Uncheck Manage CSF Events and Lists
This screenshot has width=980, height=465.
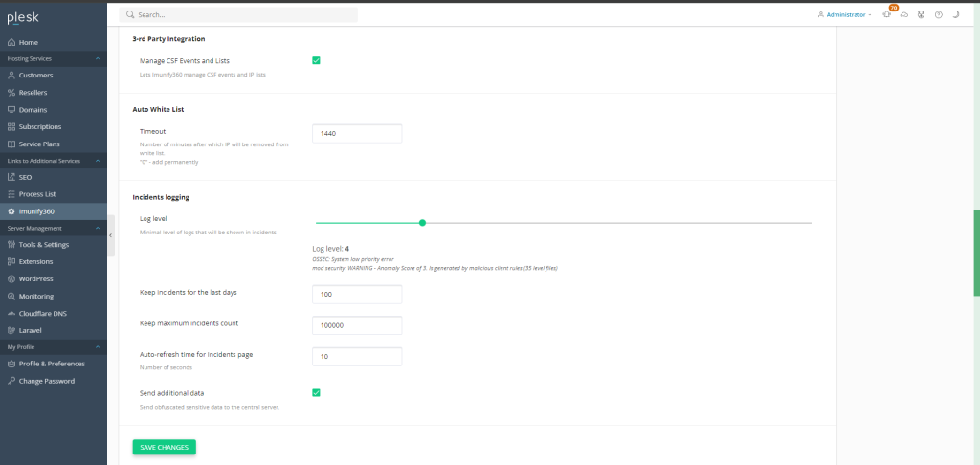(316, 60)
